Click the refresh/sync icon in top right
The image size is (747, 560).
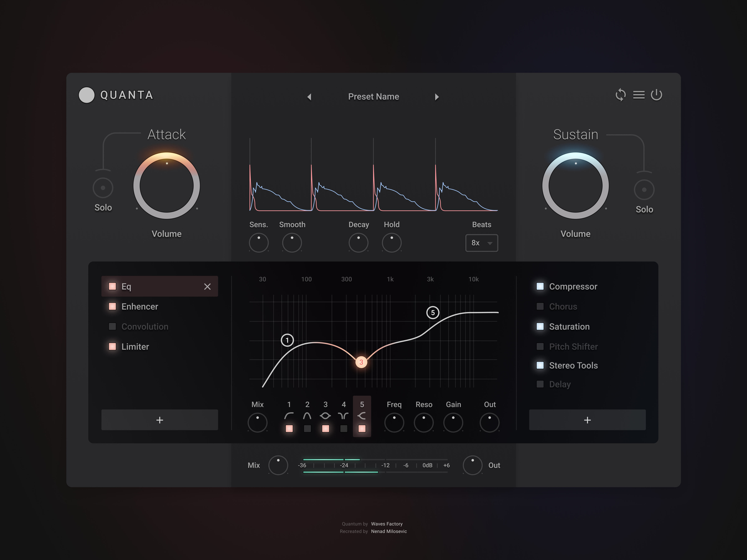pyautogui.click(x=621, y=95)
